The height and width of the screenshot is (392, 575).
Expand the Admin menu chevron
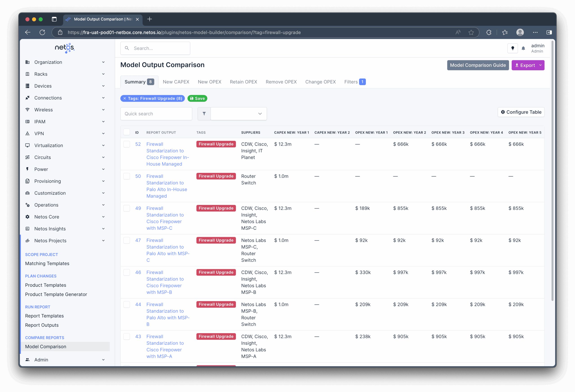coord(103,360)
